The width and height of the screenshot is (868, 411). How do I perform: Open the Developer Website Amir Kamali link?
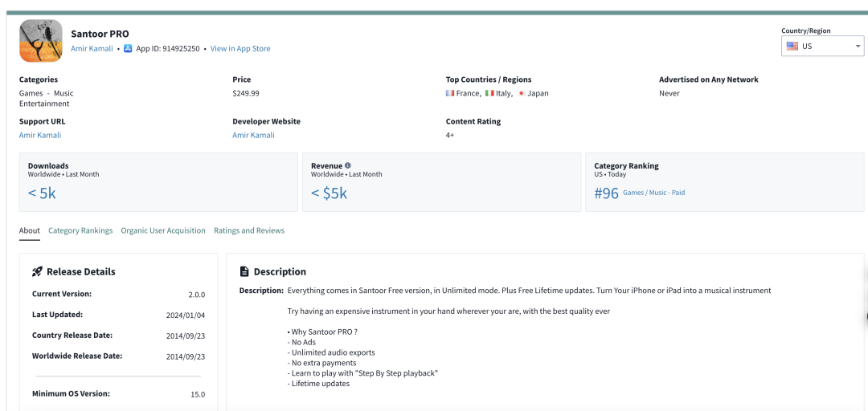click(253, 135)
